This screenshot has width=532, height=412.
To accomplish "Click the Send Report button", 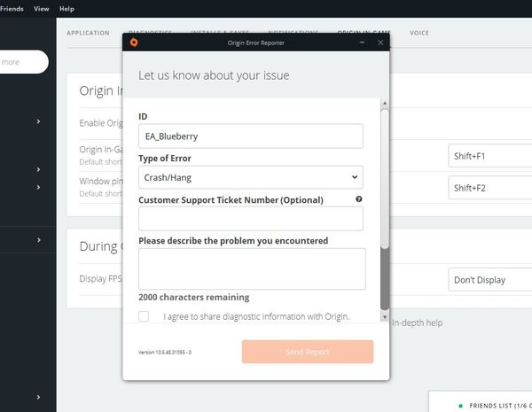I will (x=308, y=352).
